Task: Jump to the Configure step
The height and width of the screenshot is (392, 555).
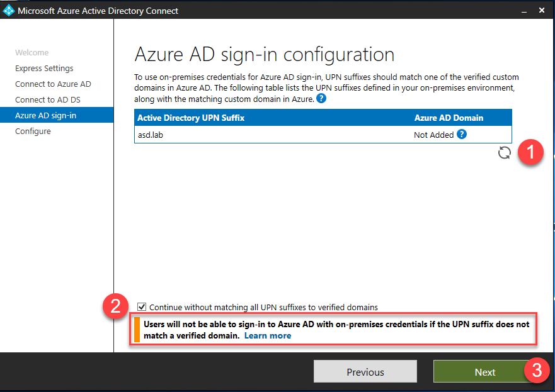Action: [33, 132]
